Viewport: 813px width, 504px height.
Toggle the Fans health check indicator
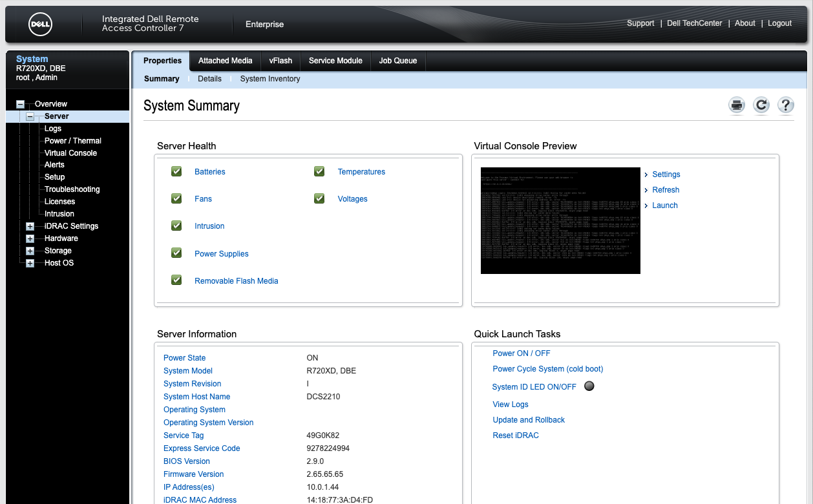coord(176,198)
